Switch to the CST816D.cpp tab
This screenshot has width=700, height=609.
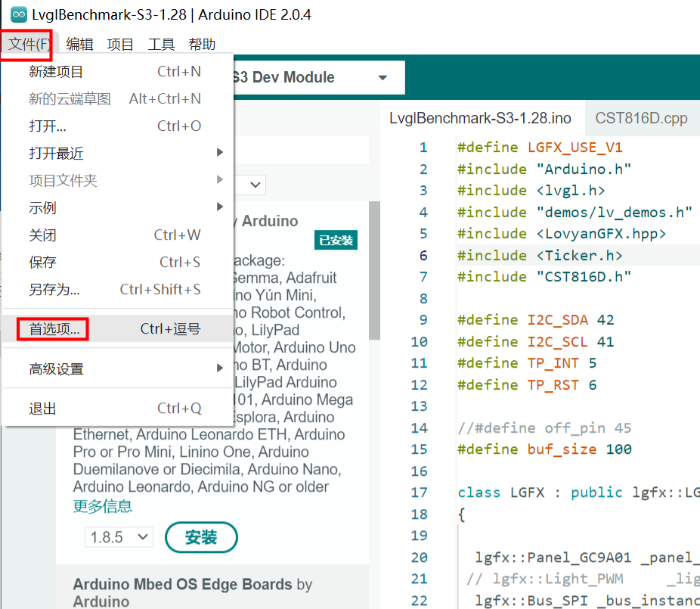[641, 118]
